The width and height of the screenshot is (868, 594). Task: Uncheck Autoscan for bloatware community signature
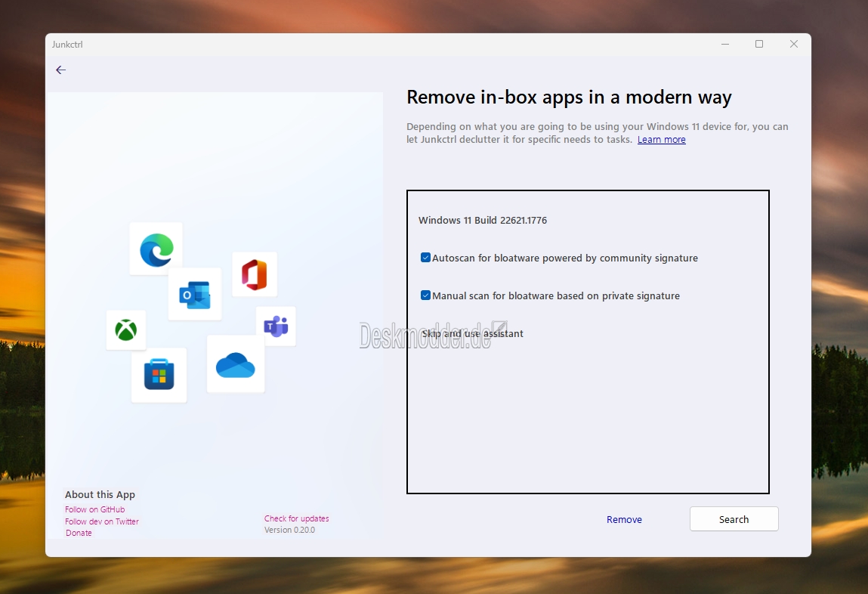(x=426, y=258)
